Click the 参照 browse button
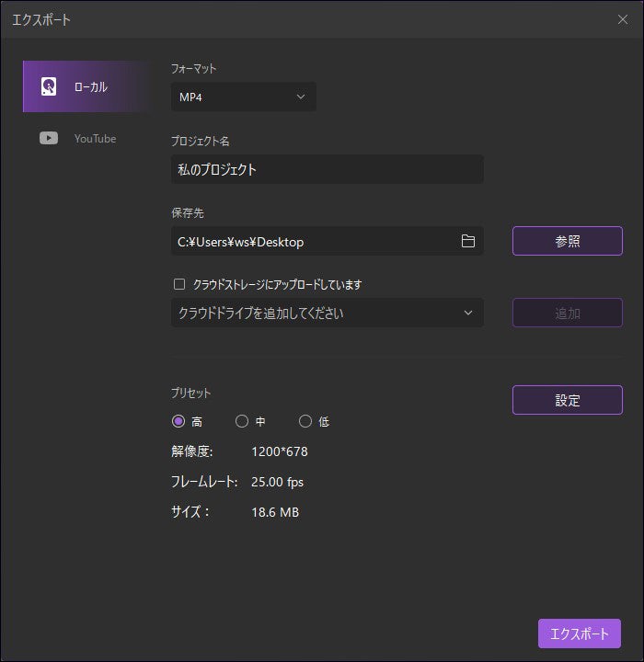 pos(567,241)
